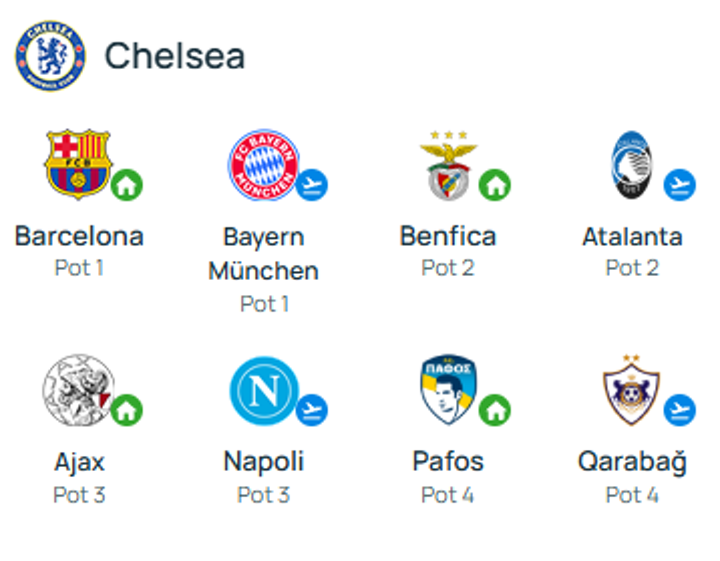720x561 pixels.
Task: Select the Napoli club logo
Action: tap(262, 390)
